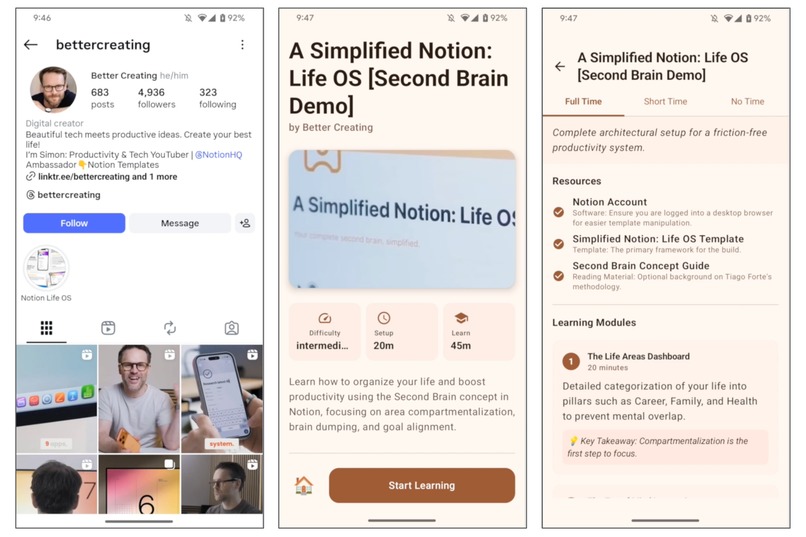Tap the Resources section heading
The height and width of the screenshot is (537, 806).
(x=577, y=181)
